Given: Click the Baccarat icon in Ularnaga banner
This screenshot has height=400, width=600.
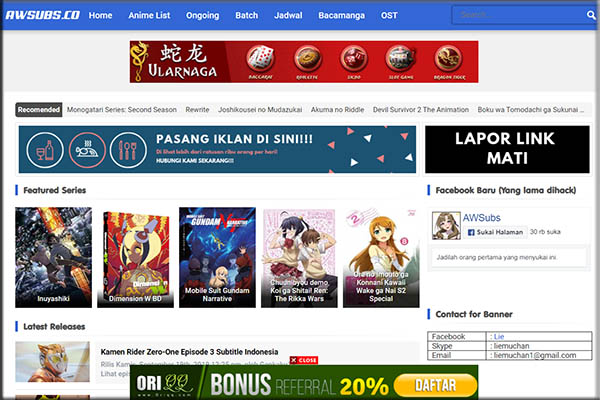Looking at the screenshot, I should coord(261,59).
